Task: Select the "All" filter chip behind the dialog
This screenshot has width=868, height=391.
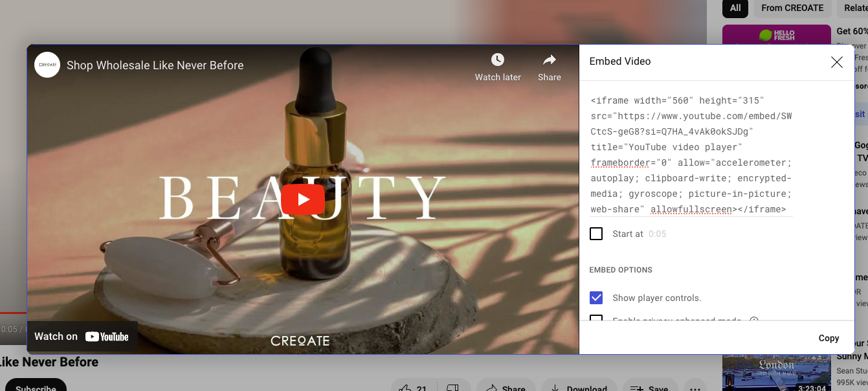Action: (735, 8)
